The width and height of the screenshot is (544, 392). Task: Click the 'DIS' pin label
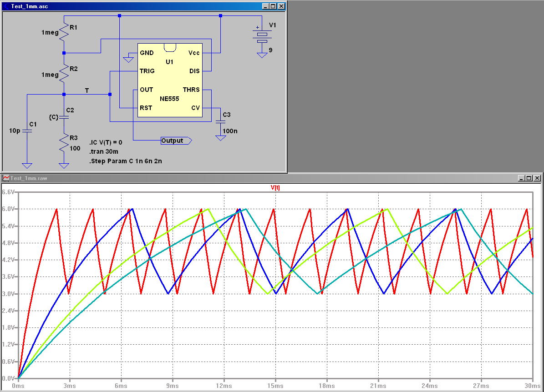coord(195,71)
